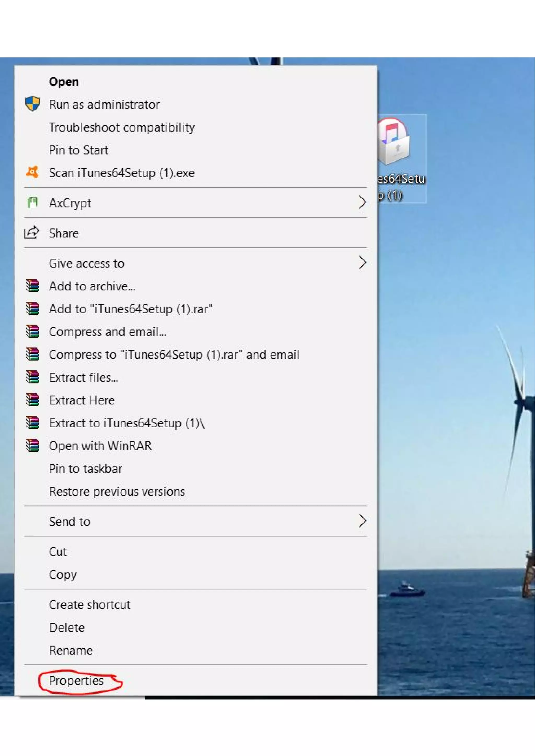Choose Open from the context menu
535x756 pixels.
tap(64, 82)
